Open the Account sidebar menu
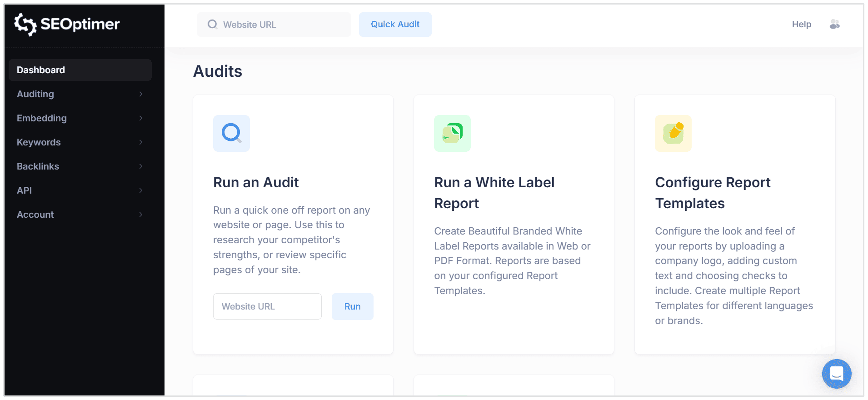The width and height of the screenshot is (868, 400). [x=35, y=215]
